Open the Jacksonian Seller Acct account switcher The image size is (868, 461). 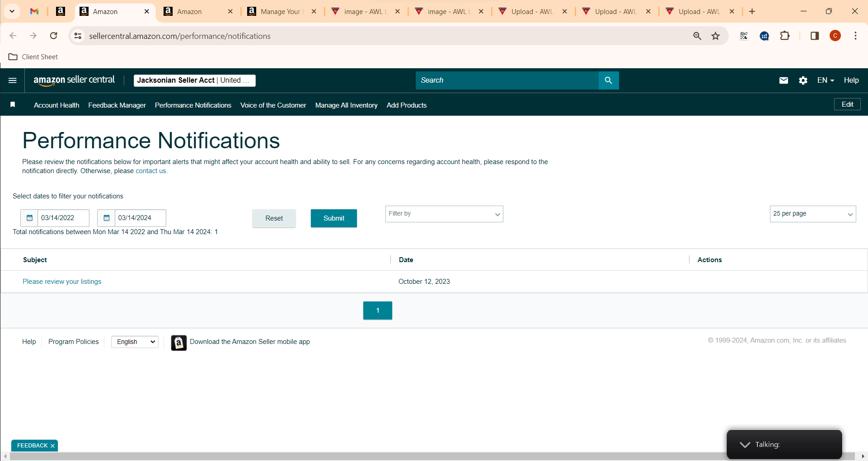point(195,80)
